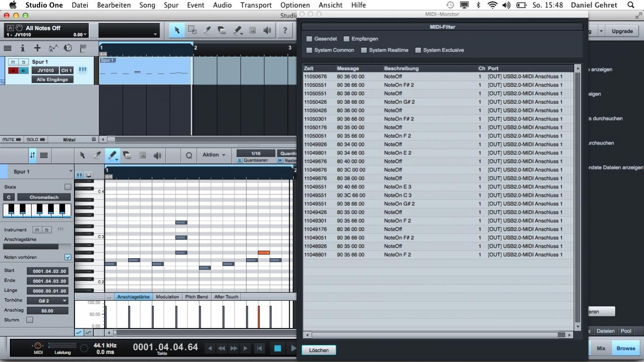Select the Eraser tool in arrangement toolbar
Screen dimensions: 644x362
222,30
